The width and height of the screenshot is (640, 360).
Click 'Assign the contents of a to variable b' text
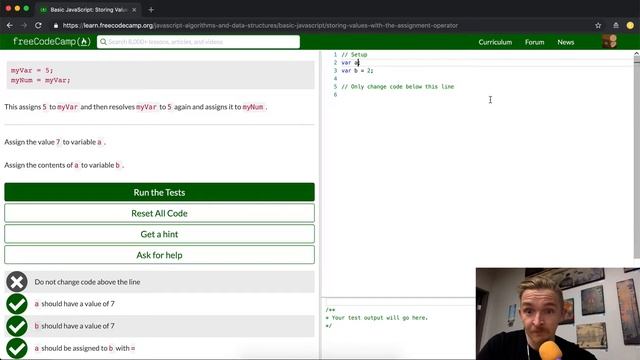[64, 165]
